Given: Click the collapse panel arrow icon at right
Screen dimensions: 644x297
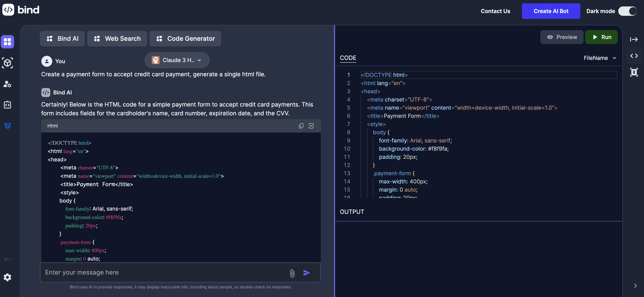Looking at the screenshot, I should (634, 39).
